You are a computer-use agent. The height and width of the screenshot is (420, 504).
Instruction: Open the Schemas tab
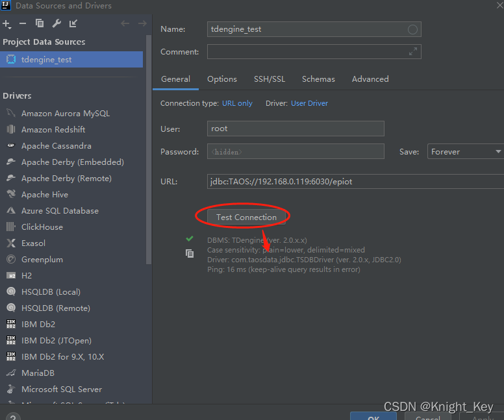[318, 79]
